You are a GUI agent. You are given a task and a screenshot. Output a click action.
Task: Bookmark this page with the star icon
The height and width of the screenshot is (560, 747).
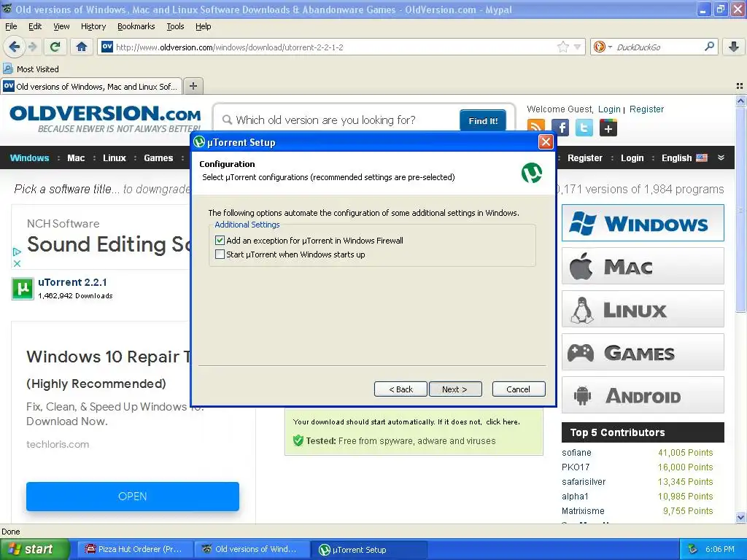(563, 47)
